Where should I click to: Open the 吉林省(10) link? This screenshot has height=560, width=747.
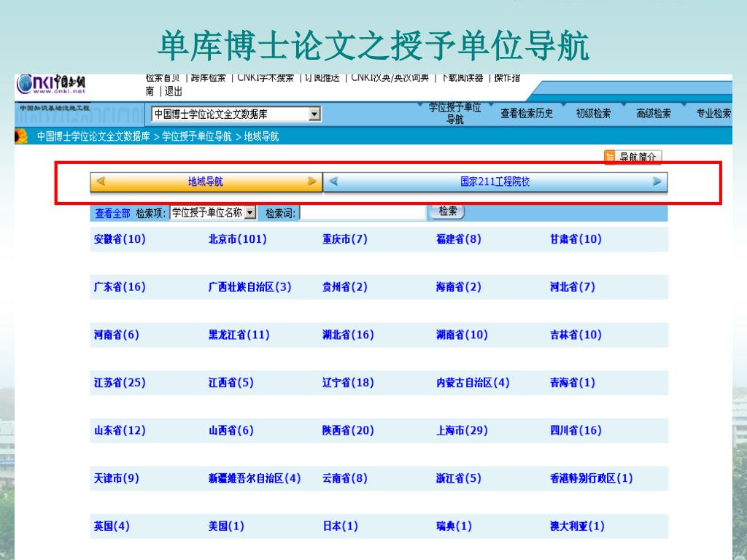576,335
